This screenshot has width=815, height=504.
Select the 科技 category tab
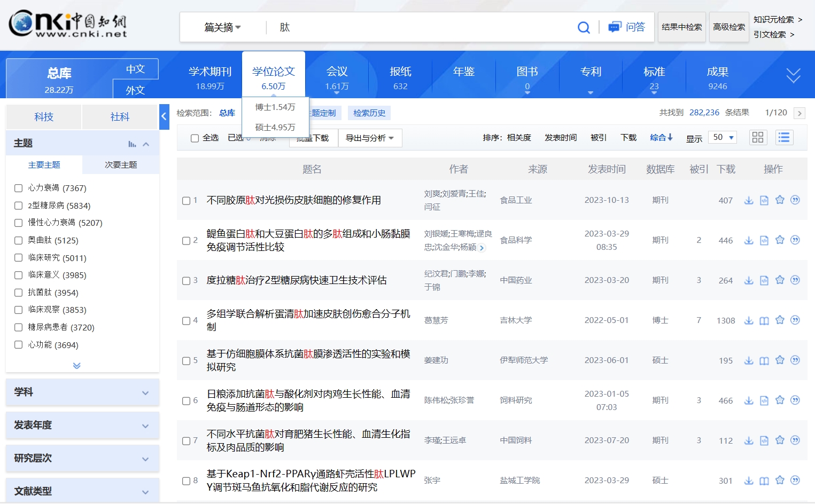(x=44, y=117)
